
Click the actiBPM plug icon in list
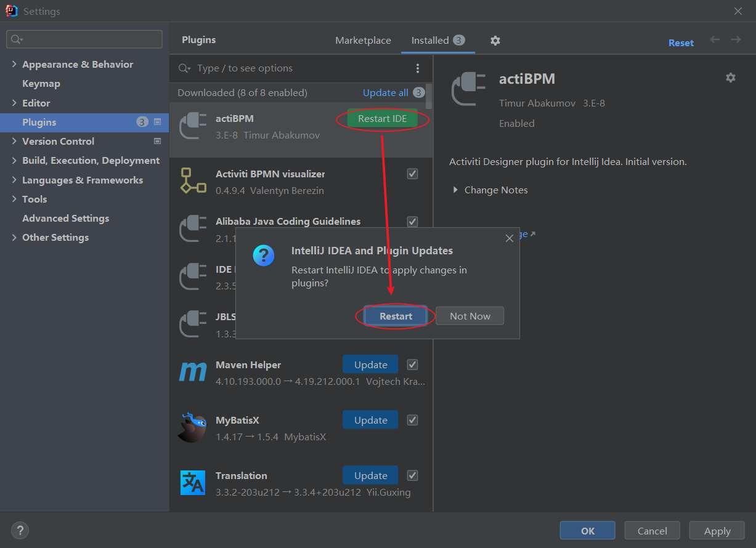point(192,126)
